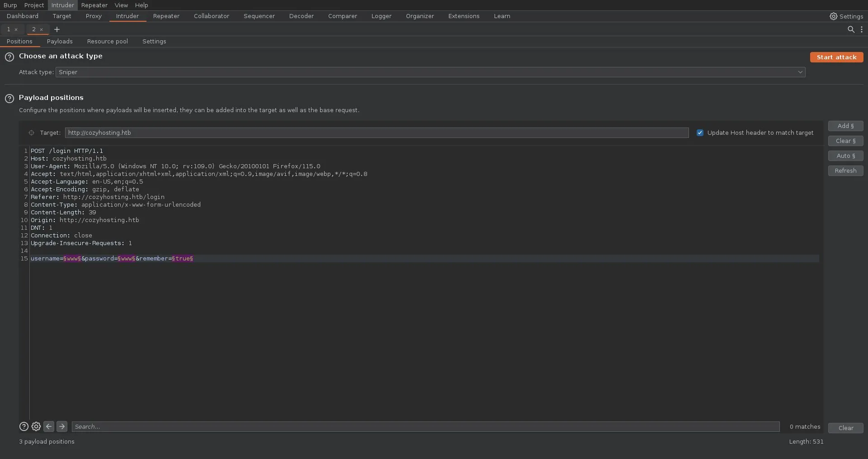
Task: Click the Content-Length: 39 header line
Action: [63, 213]
